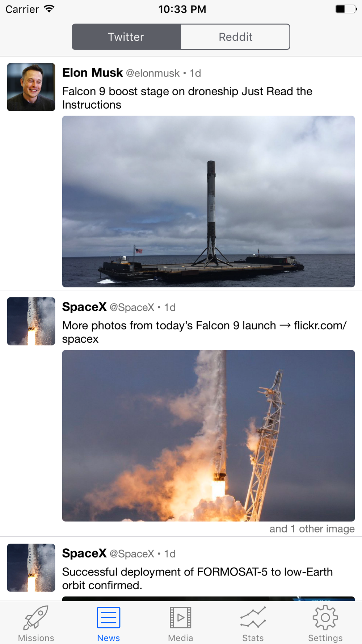Screen dimensions: 362x644
Task: Tap SpaceX avatar on Falcon 9 photos tweet
Action: click(x=31, y=321)
